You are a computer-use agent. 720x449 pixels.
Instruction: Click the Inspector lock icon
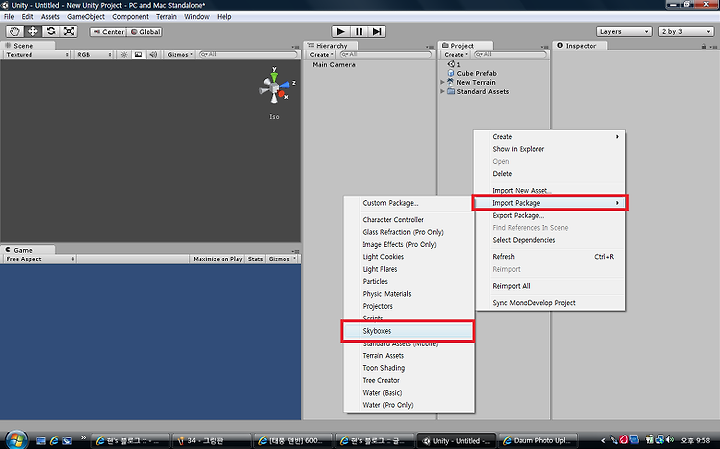tap(703, 46)
